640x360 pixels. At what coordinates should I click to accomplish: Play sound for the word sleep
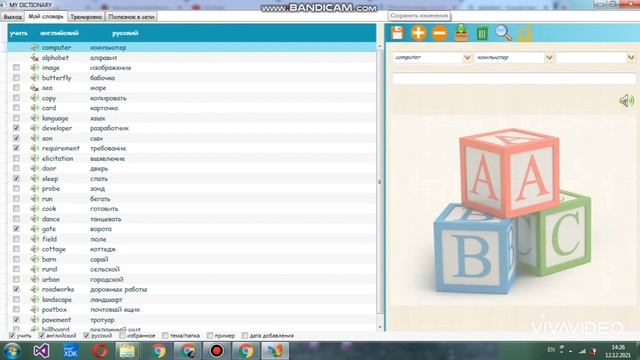35,179
